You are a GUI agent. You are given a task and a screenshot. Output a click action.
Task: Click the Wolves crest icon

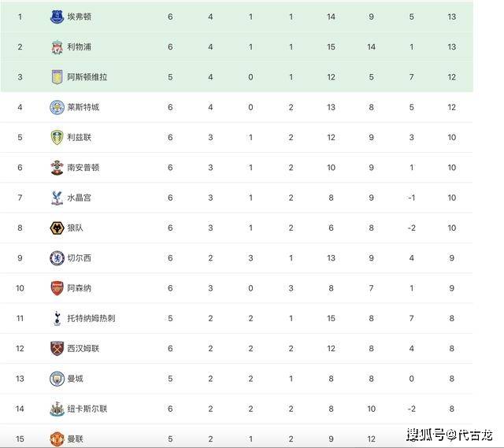[57, 228]
